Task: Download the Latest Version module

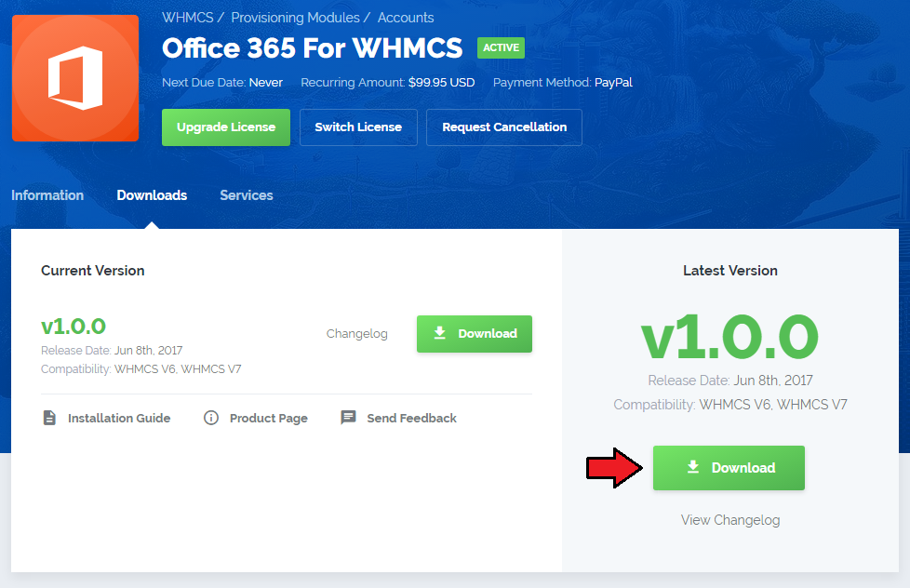Action: coord(729,468)
